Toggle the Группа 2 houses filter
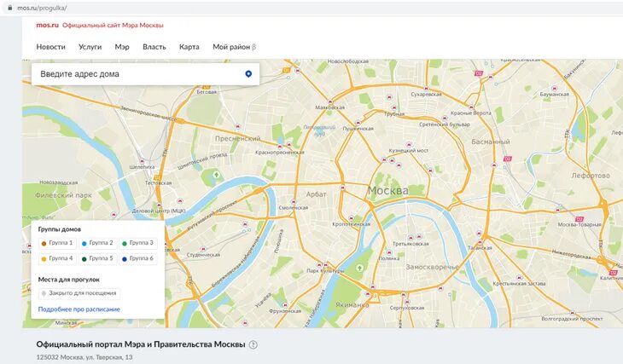 98,243
